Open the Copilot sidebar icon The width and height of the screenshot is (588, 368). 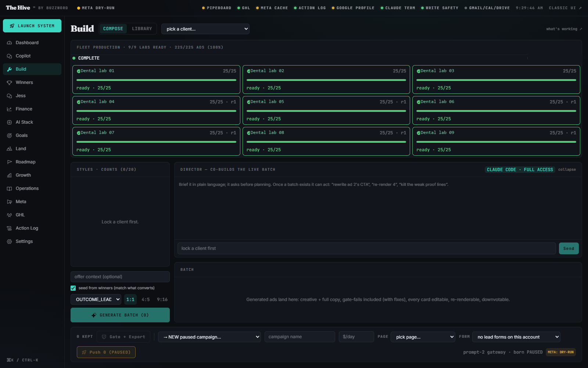[x=10, y=56]
